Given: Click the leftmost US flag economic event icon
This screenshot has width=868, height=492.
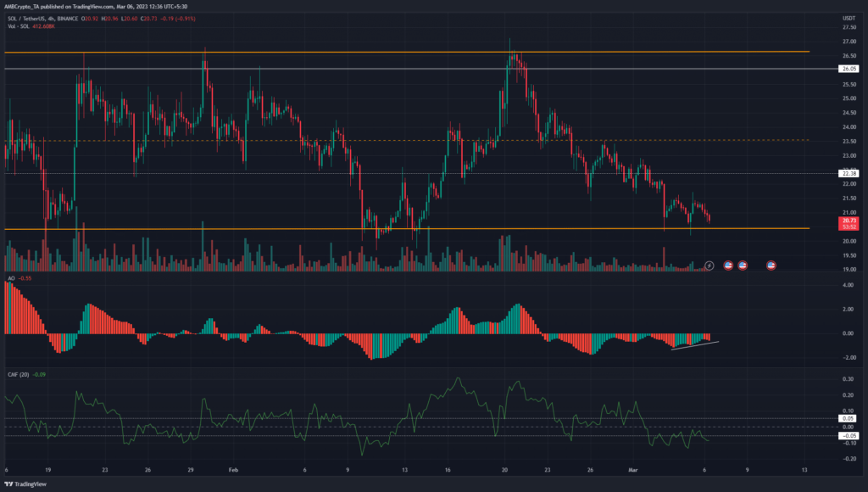Looking at the screenshot, I should coord(728,266).
